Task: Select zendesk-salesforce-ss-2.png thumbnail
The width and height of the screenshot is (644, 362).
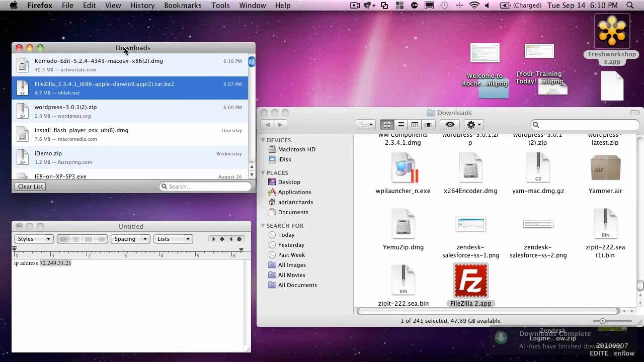Action: click(x=538, y=224)
